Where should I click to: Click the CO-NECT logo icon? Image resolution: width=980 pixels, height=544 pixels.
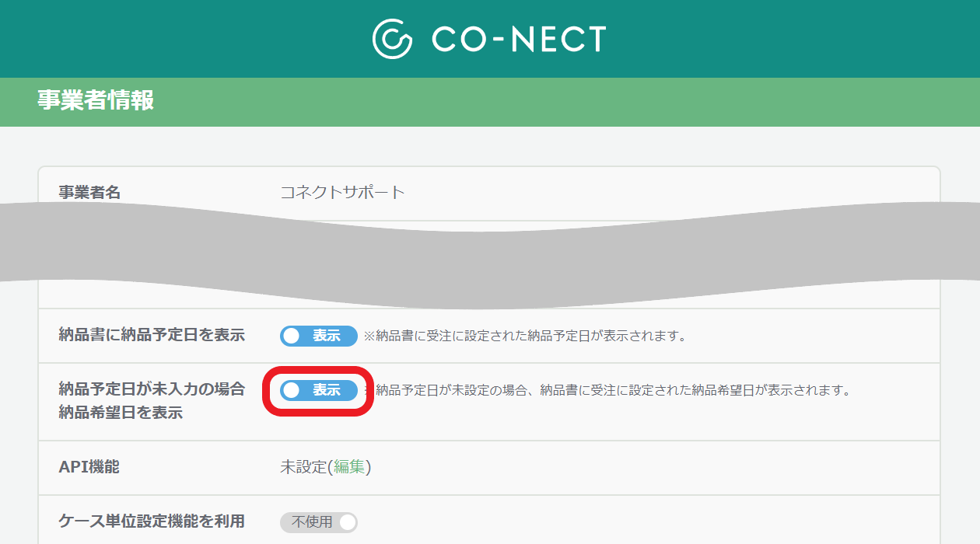pos(393,39)
